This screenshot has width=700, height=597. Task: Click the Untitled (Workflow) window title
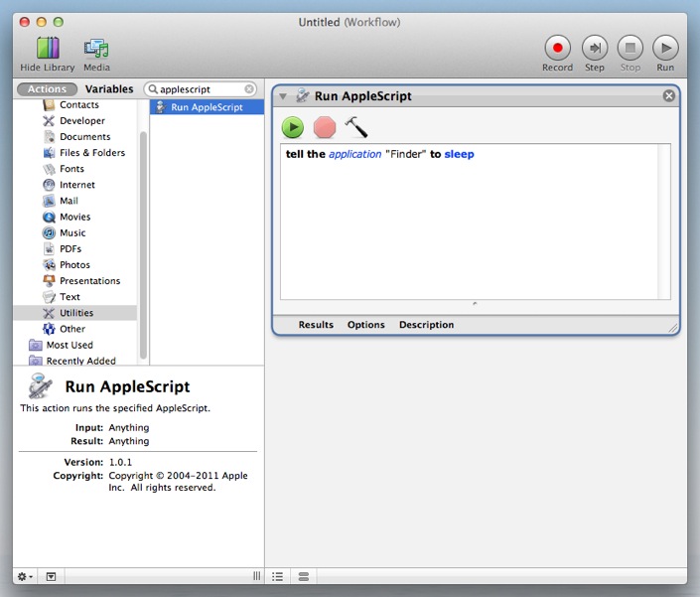350,22
